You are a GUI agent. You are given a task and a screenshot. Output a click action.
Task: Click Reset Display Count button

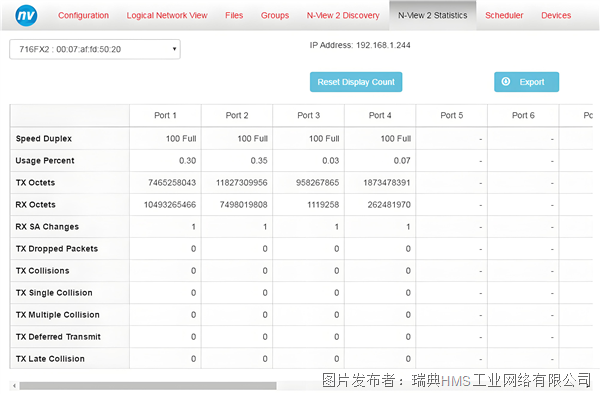(356, 82)
